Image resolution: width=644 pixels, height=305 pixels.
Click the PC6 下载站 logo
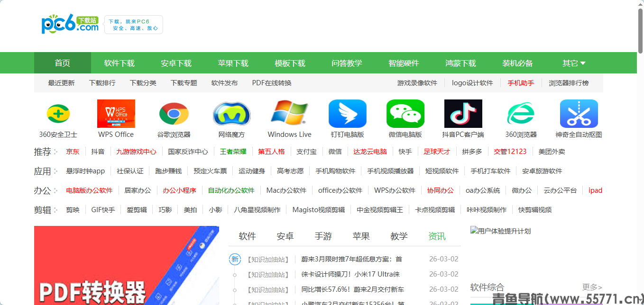pyautogui.click(x=70, y=25)
